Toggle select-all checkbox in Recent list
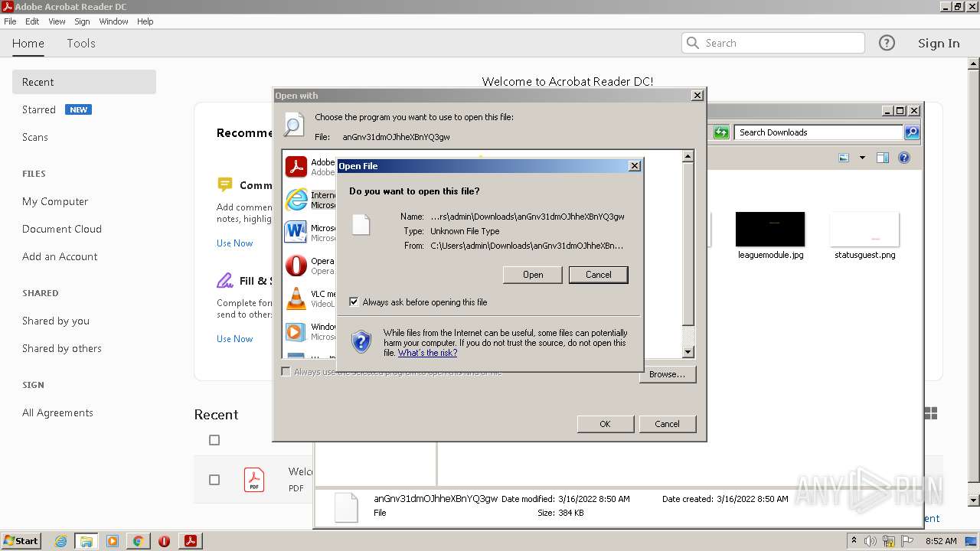980x551 pixels. pos(214,440)
